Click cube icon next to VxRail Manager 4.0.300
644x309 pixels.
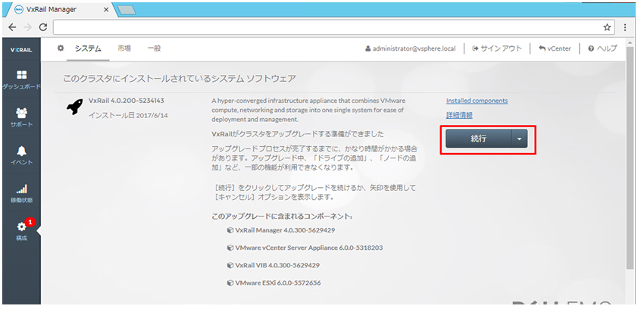(230, 230)
